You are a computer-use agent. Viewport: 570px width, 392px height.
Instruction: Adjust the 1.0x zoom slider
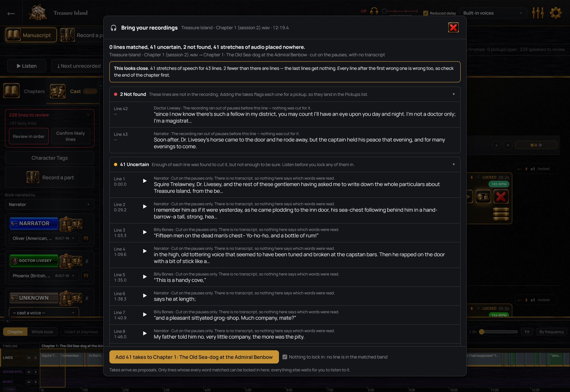point(498,332)
